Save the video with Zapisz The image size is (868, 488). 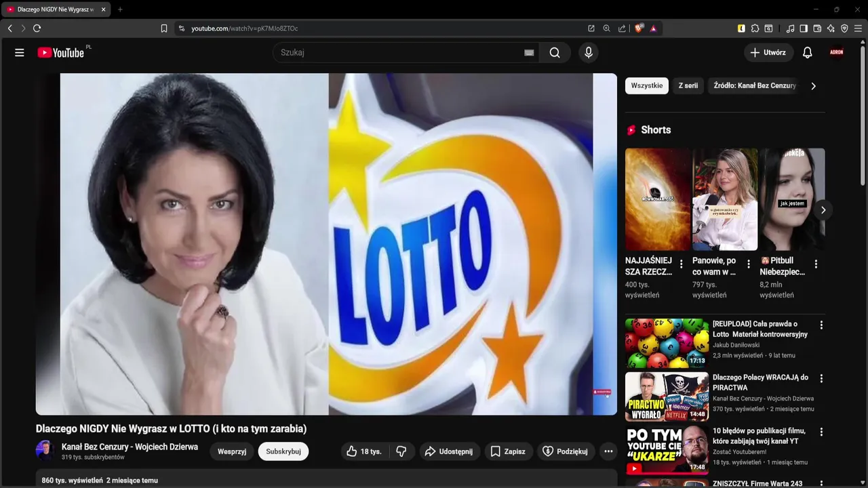point(507,451)
